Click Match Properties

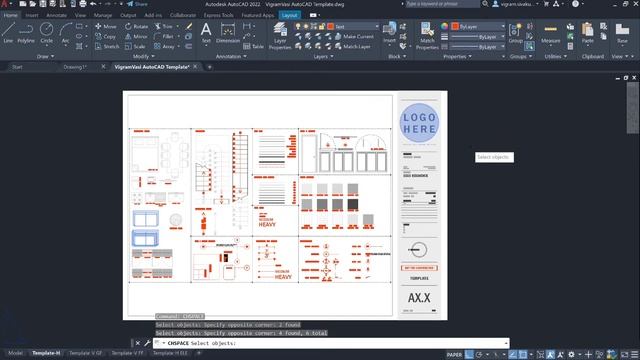[427, 36]
